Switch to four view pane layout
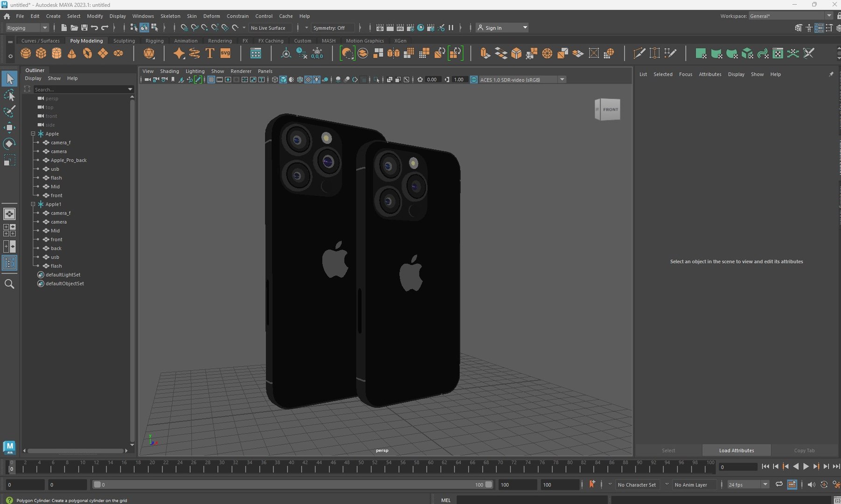This screenshot has width=841, height=504. pyautogui.click(x=9, y=230)
